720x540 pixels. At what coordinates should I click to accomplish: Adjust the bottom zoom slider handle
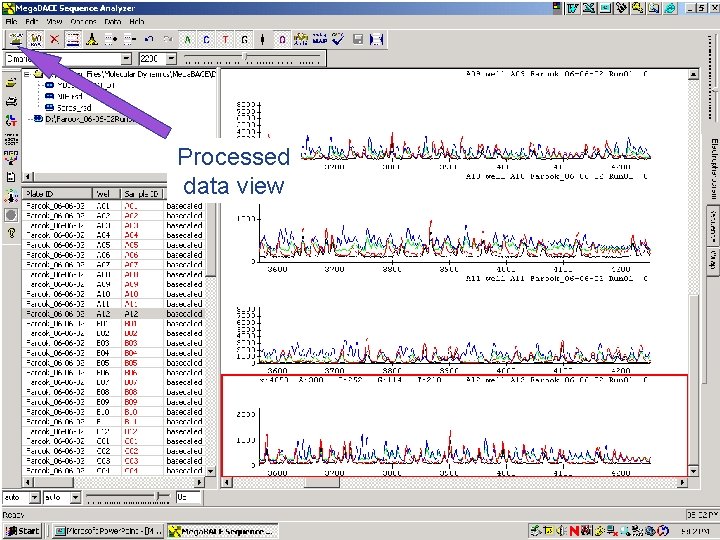click(x=159, y=496)
